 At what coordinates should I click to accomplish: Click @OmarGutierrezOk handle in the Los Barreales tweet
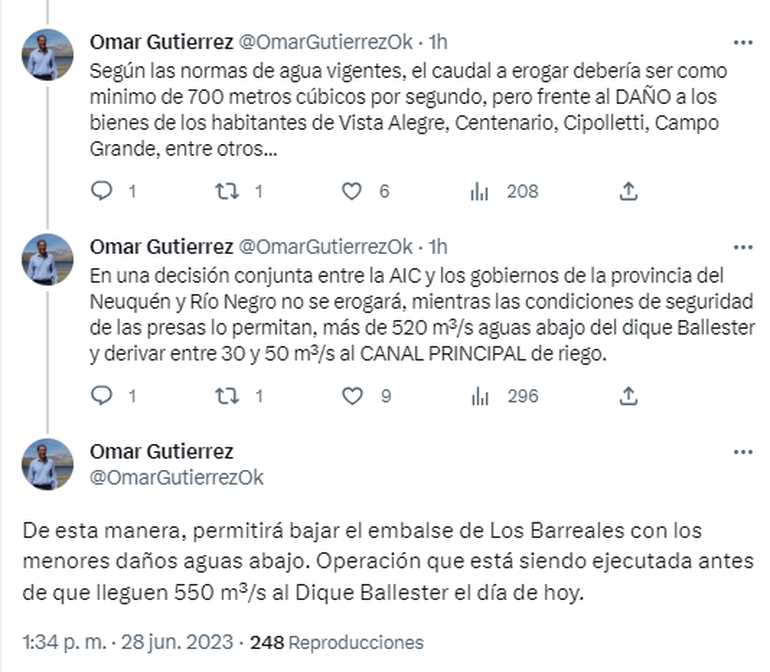[x=177, y=477]
